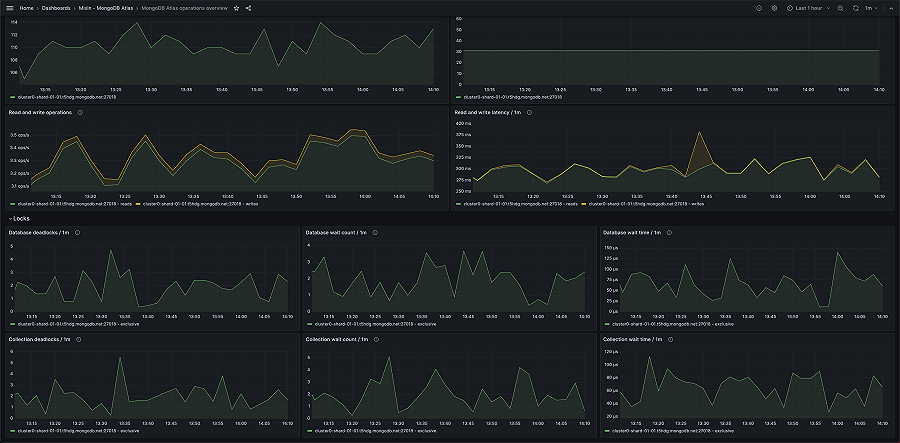Open the dashboard settings gear

coord(774,8)
